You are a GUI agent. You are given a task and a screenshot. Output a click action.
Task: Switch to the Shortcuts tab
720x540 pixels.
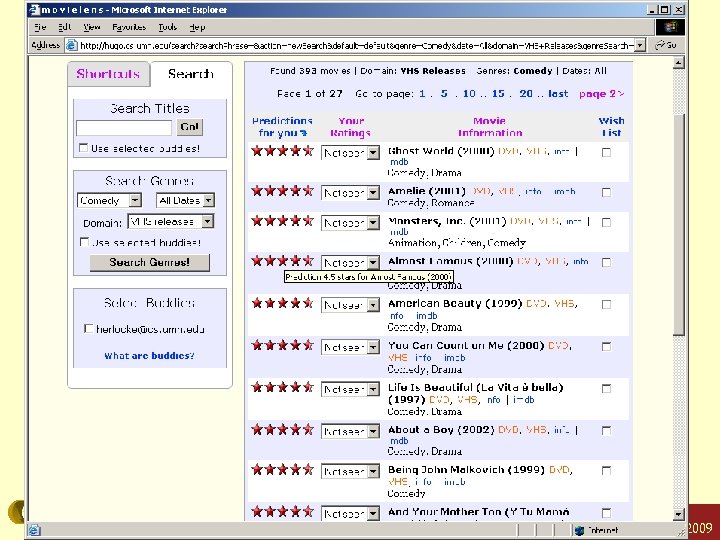[108, 74]
